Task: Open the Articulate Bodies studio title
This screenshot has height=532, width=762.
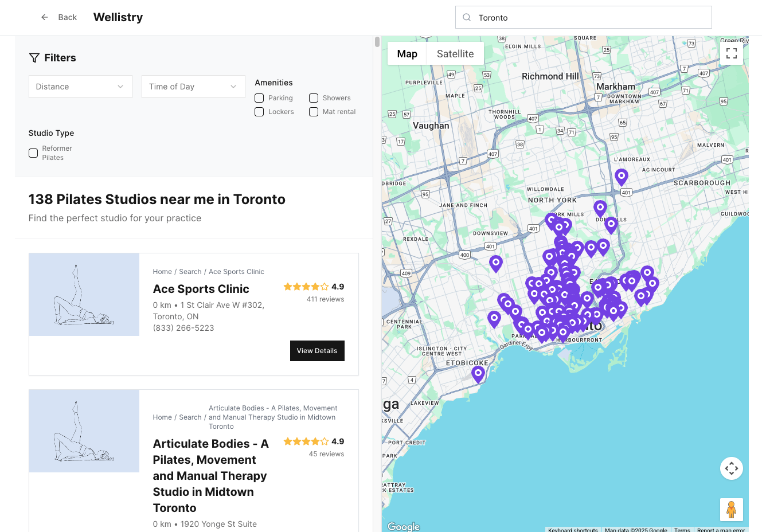Action: tap(211, 476)
